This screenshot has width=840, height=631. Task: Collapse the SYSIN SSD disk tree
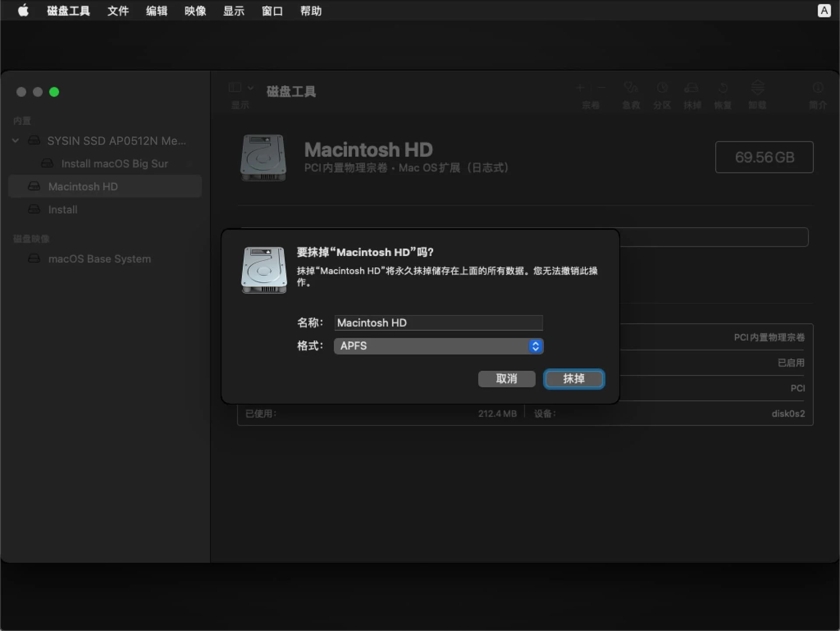15,140
